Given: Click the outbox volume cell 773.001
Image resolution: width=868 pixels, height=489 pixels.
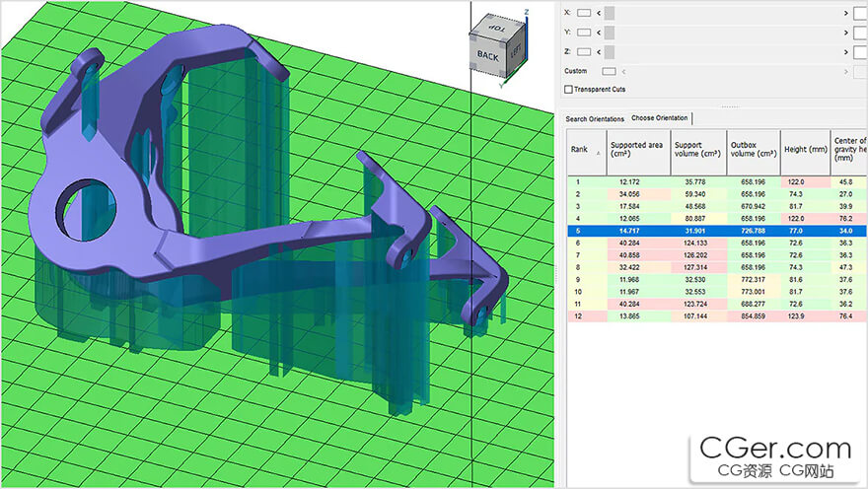Looking at the screenshot, I should tap(753, 292).
